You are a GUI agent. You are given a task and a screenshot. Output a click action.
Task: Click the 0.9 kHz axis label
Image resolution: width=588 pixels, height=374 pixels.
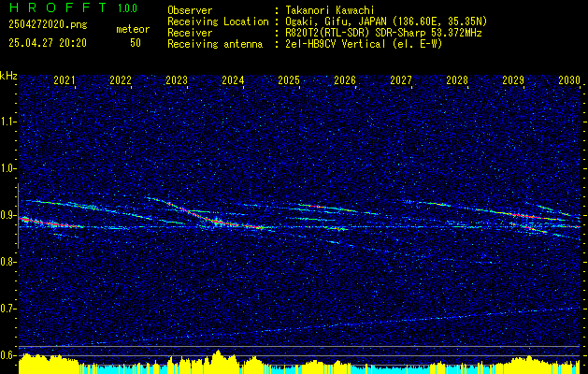(7, 215)
